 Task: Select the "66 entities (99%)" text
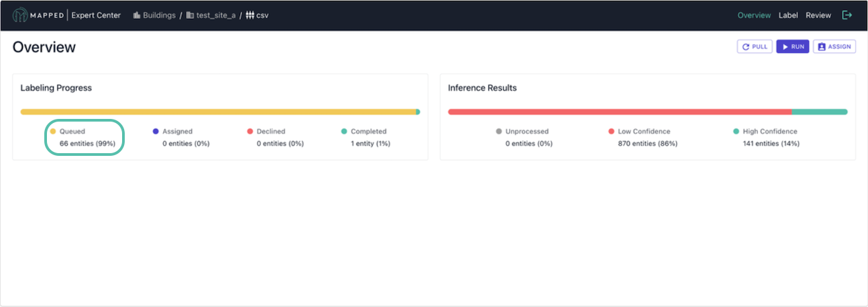coord(87,144)
